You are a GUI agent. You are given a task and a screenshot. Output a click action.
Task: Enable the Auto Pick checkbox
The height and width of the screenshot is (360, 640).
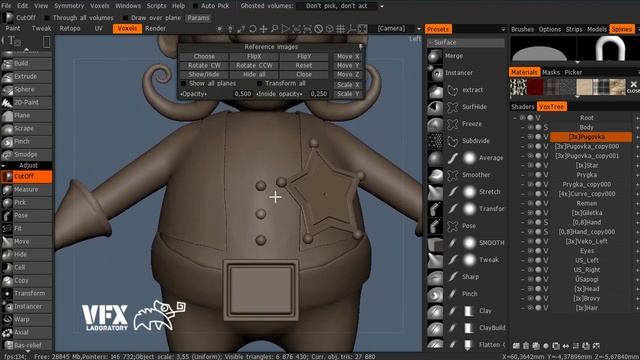pyautogui.click(x=196, y=6)
